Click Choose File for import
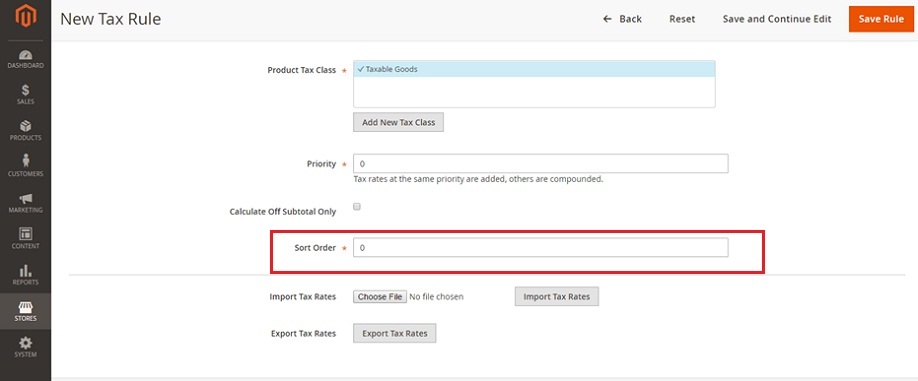Viewport: 918px width, 381px height. coord(380,297)
